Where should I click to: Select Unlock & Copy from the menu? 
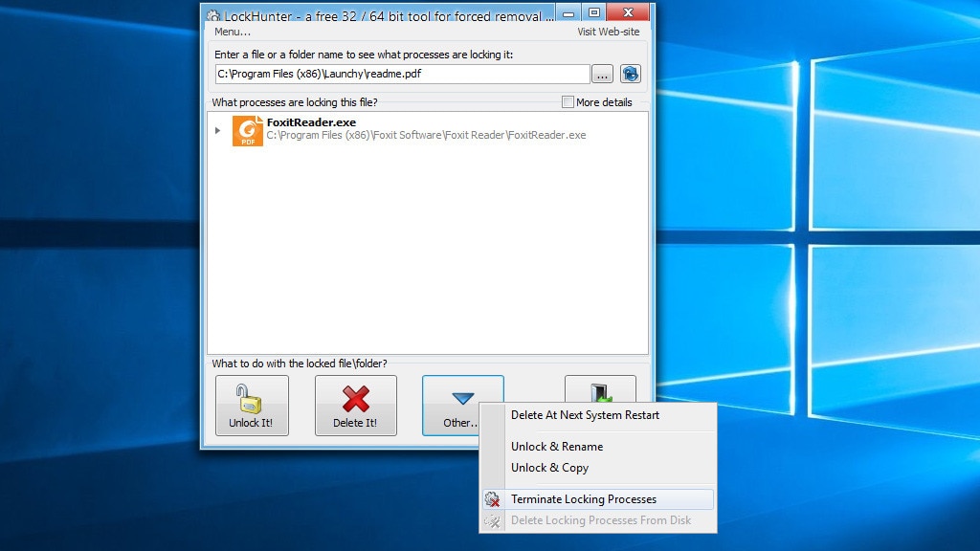pos(549,468)
